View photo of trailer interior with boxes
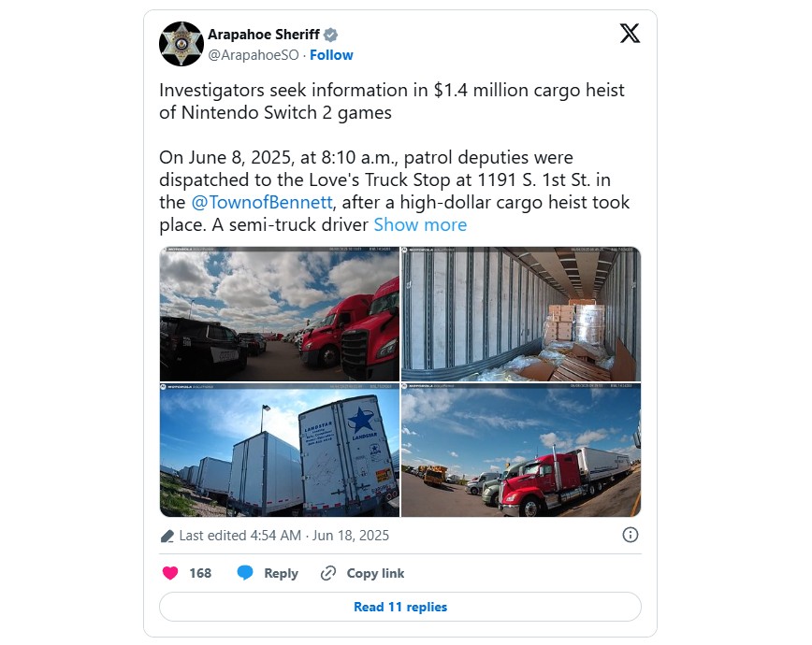Screen dimensions: 812x645 [521, 314]
